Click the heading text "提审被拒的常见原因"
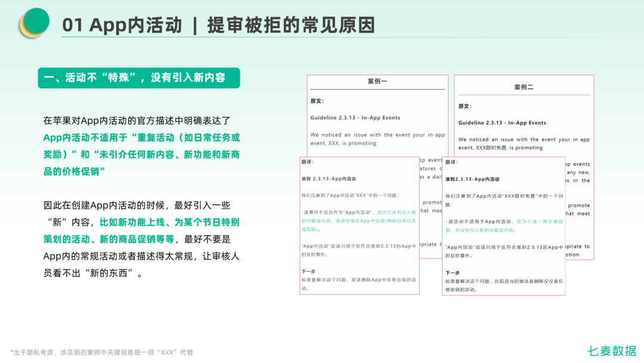Screen dimensions: 644x363 291,25
